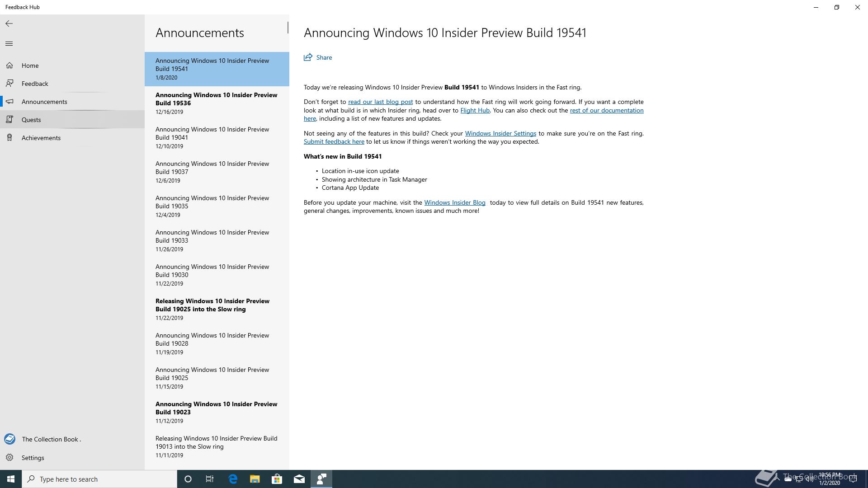
Task: Click the back arrow icon
Action: 9,23
